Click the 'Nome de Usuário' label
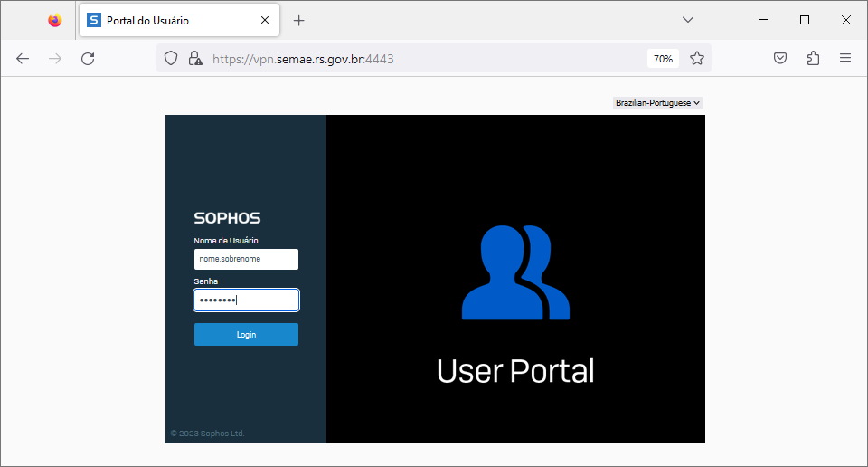Image resolution: width=868 pixels, height=467 pixels. point(226,241)
